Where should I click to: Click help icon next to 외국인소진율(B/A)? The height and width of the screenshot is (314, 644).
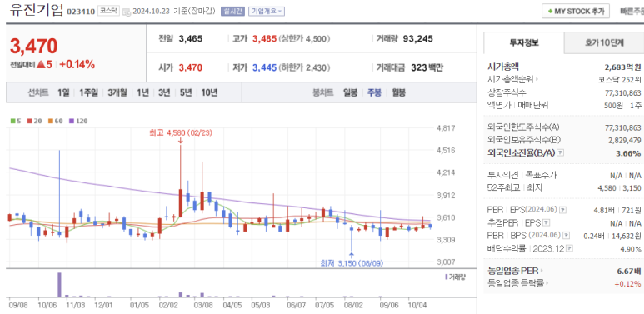561,152
